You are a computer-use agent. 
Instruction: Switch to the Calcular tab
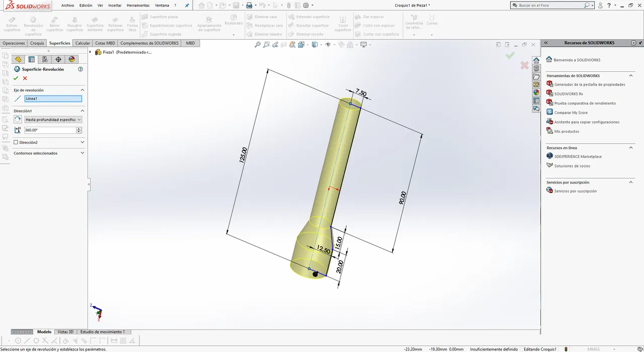83,43
